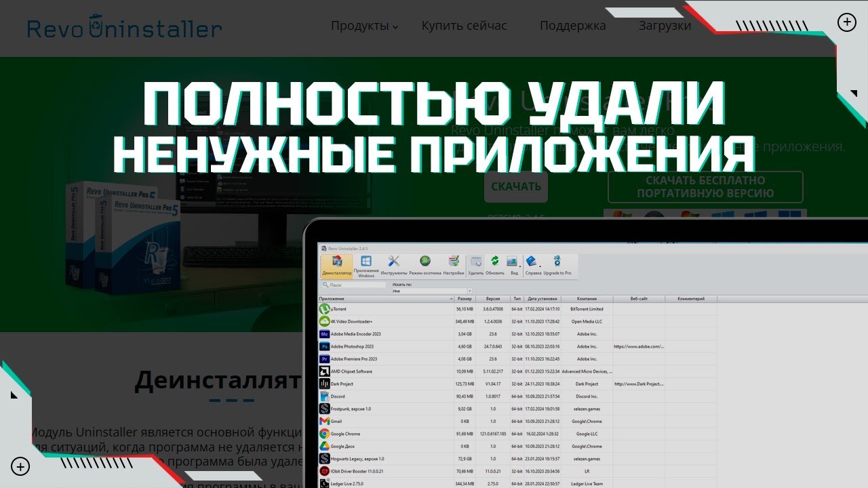Screen dimensions: 868x488
Task: Select the Gmail app icon
Action: 324,422
